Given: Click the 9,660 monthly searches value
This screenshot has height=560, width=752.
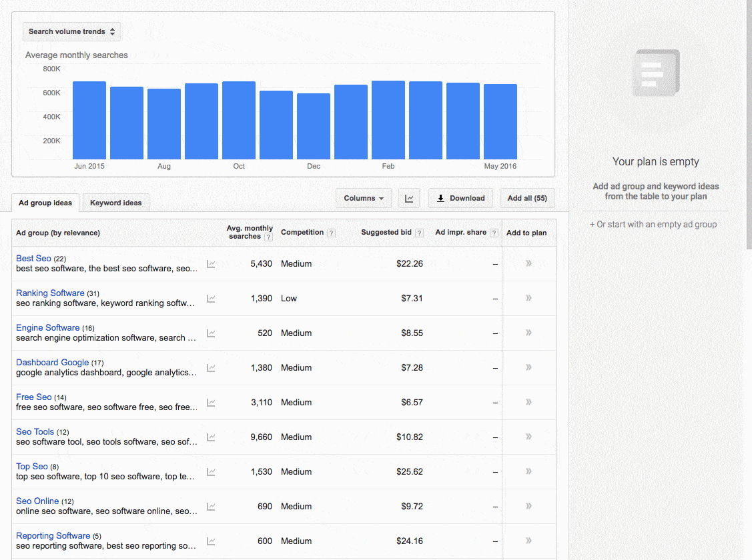Looking at the screenshot, I should tap(261, 437).
